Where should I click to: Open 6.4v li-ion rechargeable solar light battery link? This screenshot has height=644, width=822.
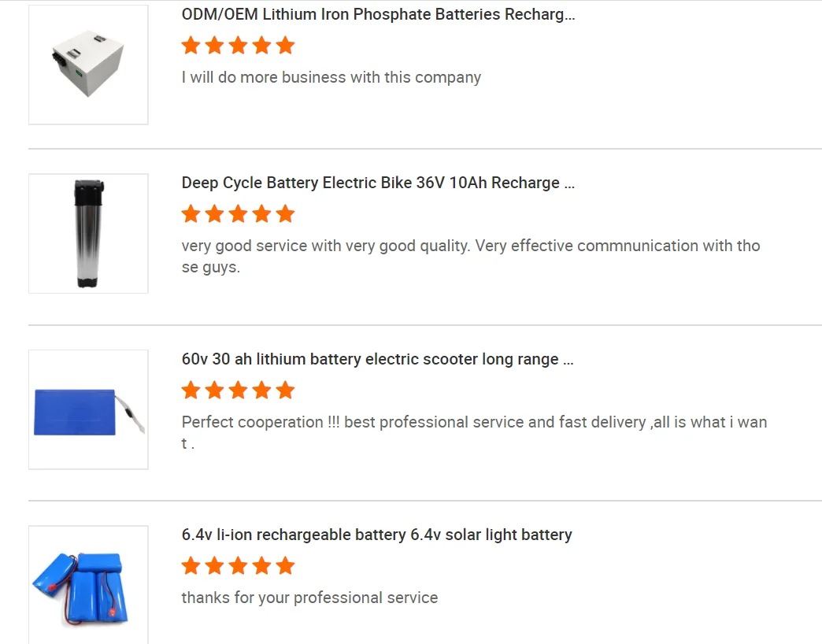376,535
